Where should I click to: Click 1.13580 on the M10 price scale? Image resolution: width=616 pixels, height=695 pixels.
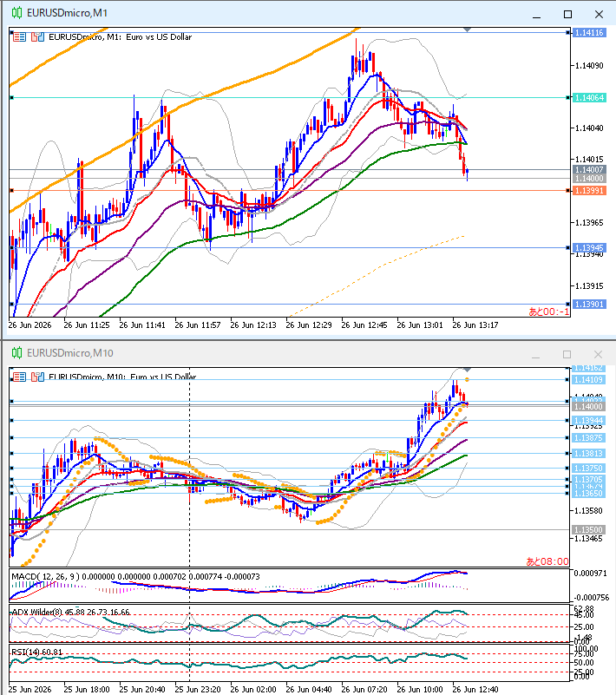tap(588, 511)
